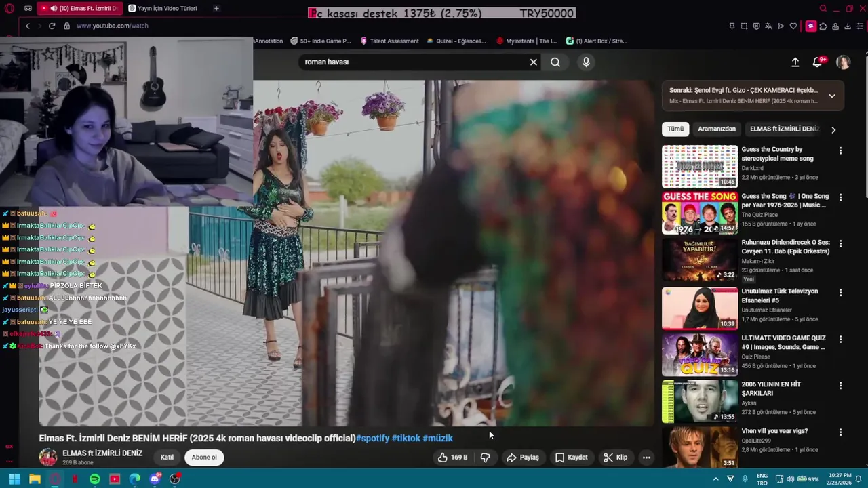Save the video with Kaydet

pyautogui.click(x=572, y=457)
